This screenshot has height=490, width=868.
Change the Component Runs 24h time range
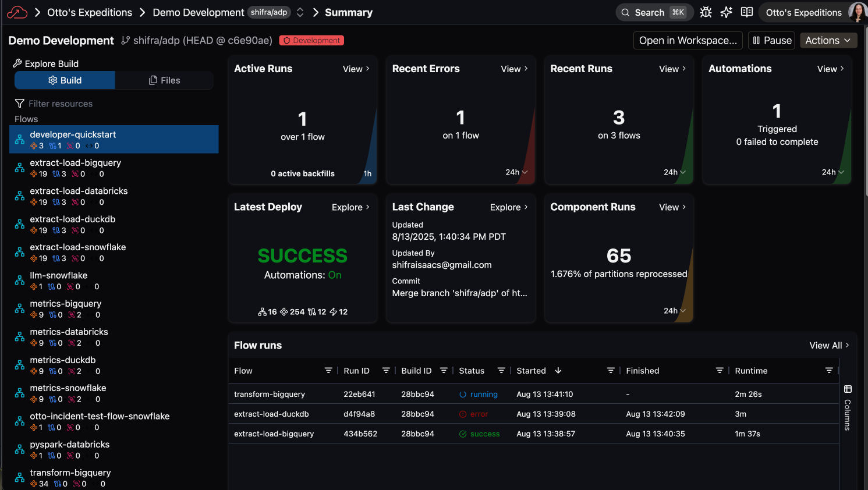coord(675,311)
